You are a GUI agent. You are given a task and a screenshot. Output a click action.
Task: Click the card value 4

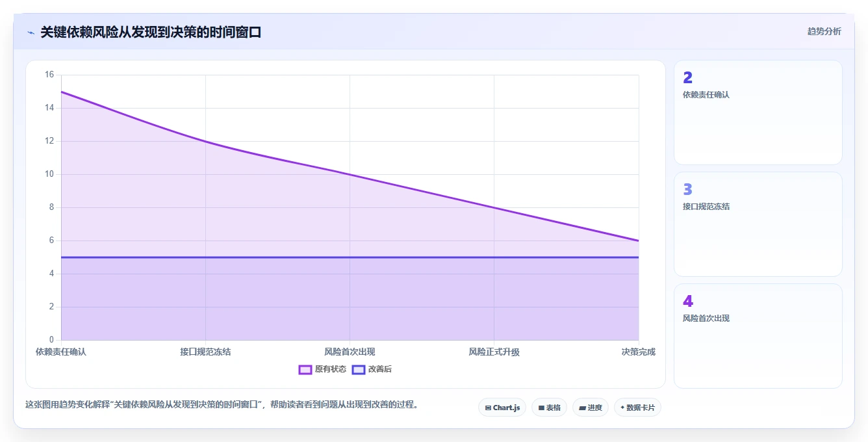click(x=687, y=302)
